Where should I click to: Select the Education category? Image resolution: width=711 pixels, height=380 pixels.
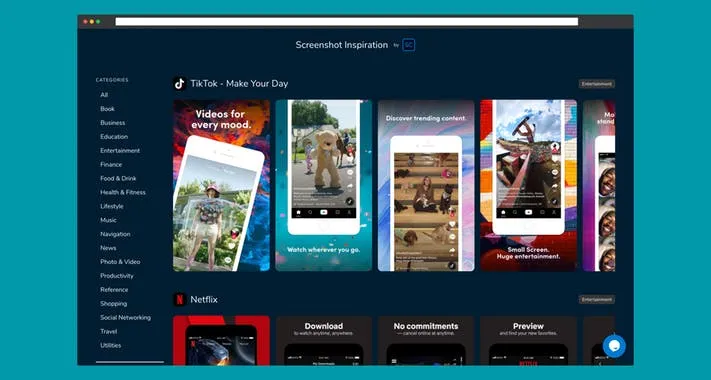114,136
